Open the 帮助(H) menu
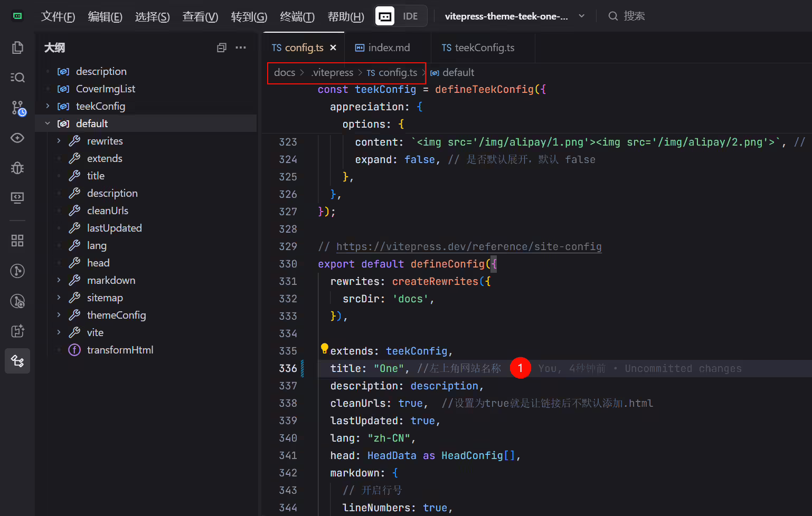Screen dimensions: 812x516 tap(346, 16)
